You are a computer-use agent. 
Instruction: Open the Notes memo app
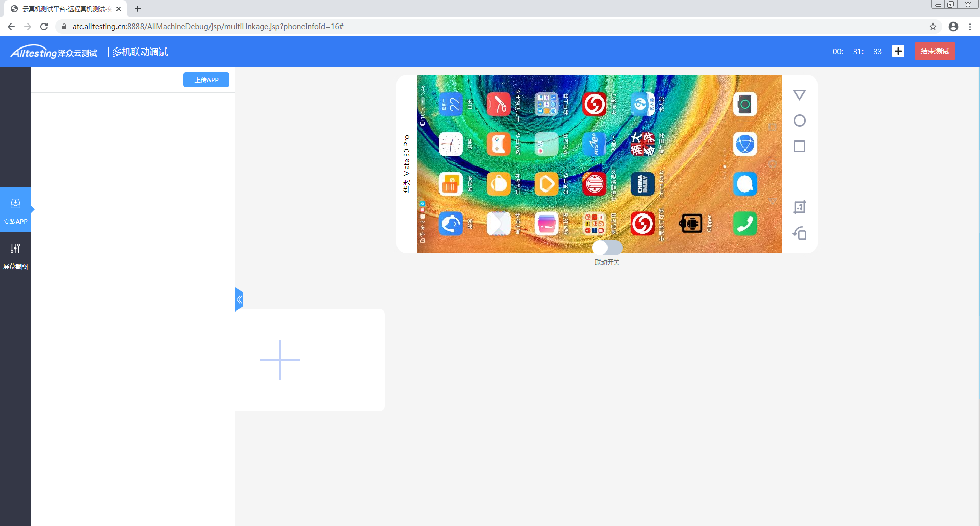pos(451,184)
